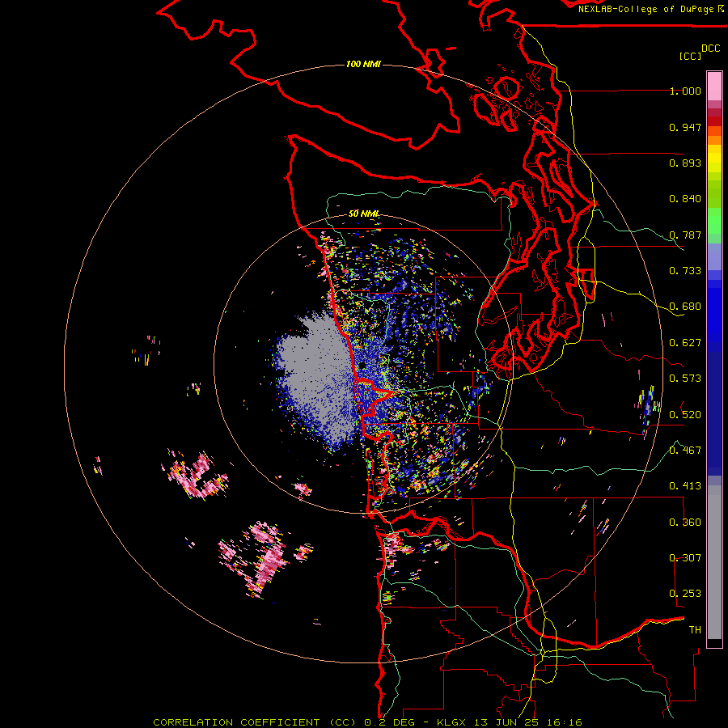The height and width of the screenshot is (728, 728).
Task: Pick the light pink swatch at color bar top
Action: click(x=714, y=86)
